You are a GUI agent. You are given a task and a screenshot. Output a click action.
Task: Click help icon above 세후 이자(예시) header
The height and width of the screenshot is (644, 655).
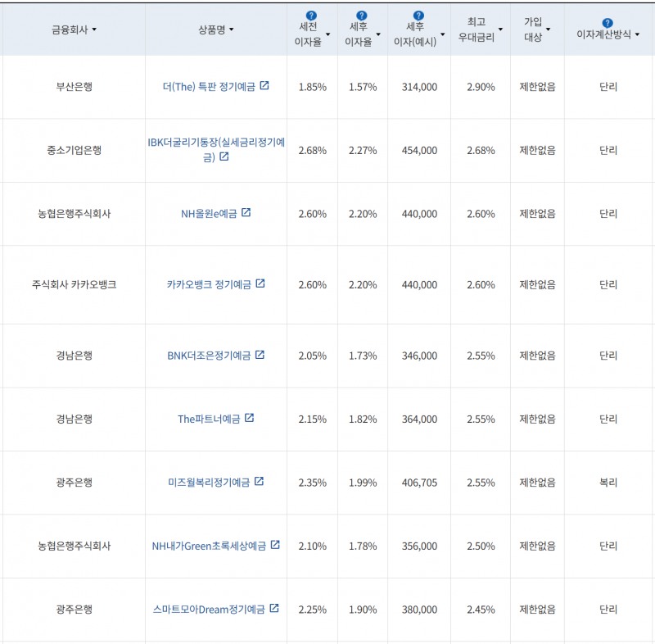click(418, 16)
